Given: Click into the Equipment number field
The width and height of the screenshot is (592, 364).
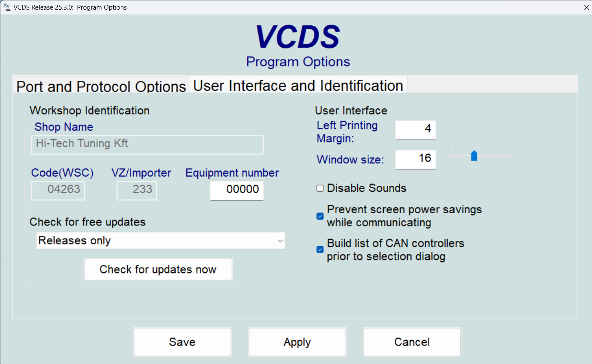Looking at the screenshot, I should [237, 191].
